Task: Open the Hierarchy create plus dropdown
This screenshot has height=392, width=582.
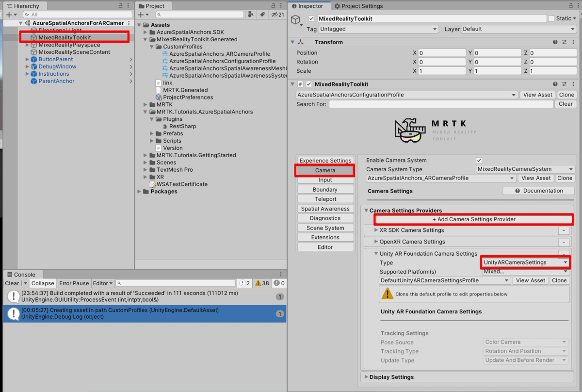Action: point(11,15)
